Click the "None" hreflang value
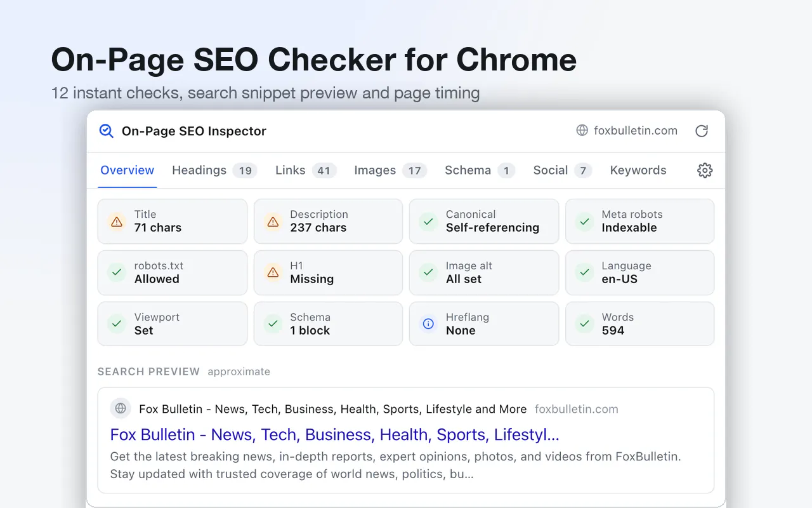This screenshot has width=812, height=508. (x=461, y=330)
